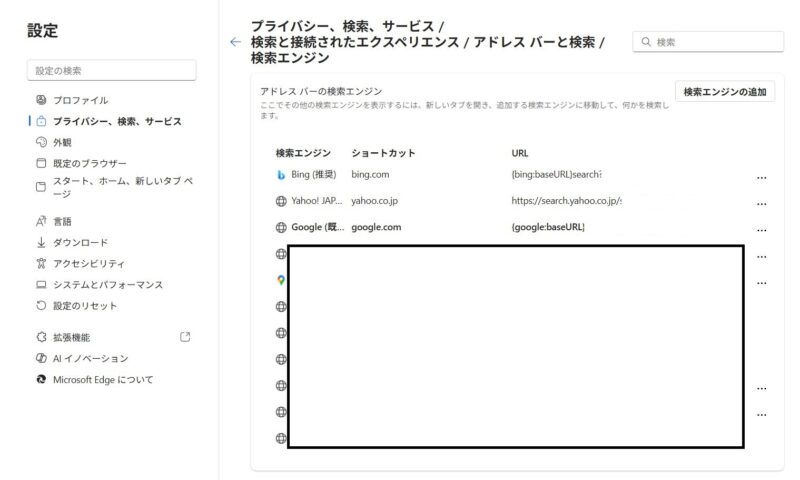Click breadcrumb 検索と接続されたエクスペリエンス
800x480 pixels.
point(355,42)
